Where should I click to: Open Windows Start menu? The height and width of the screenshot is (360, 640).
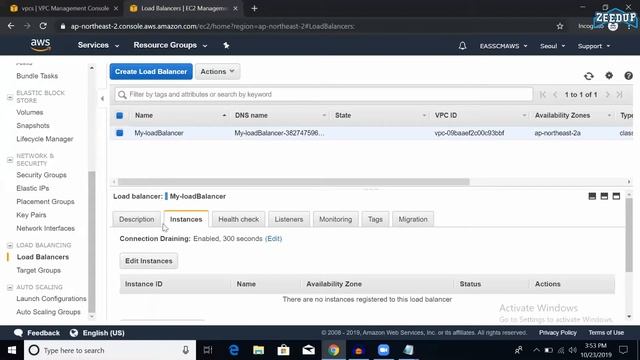[12, 350]
